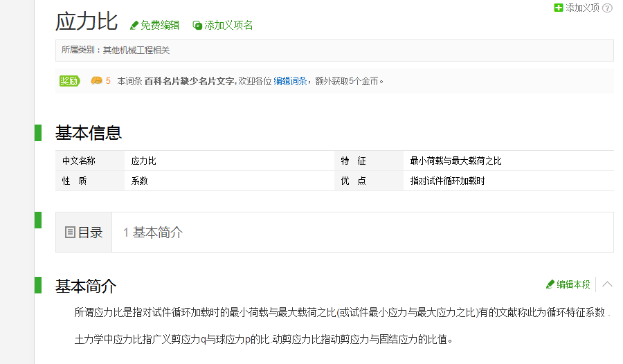This screenshot has height=364, width=623.
Task: Jump to 1 基本简介 in the contents
Action: [152, 233]
